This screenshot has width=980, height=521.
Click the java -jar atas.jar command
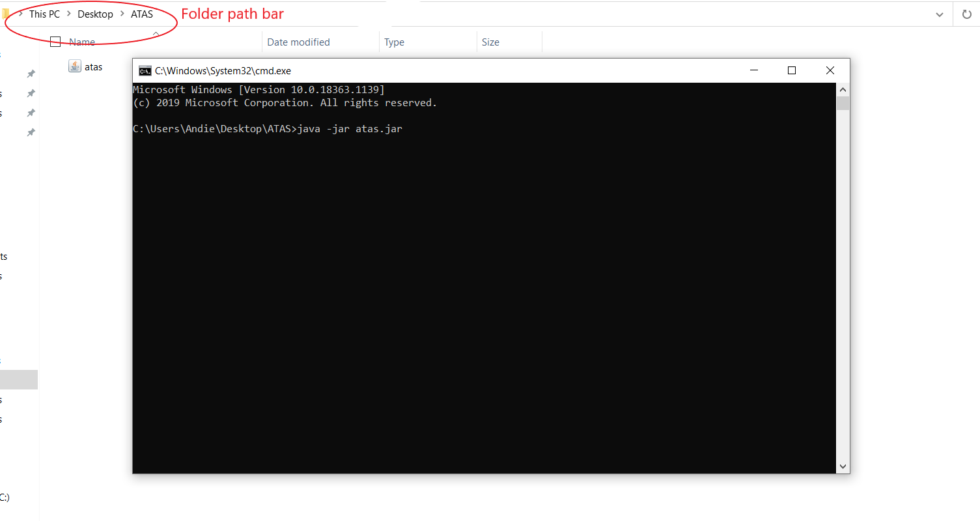(x=350, y=129)
